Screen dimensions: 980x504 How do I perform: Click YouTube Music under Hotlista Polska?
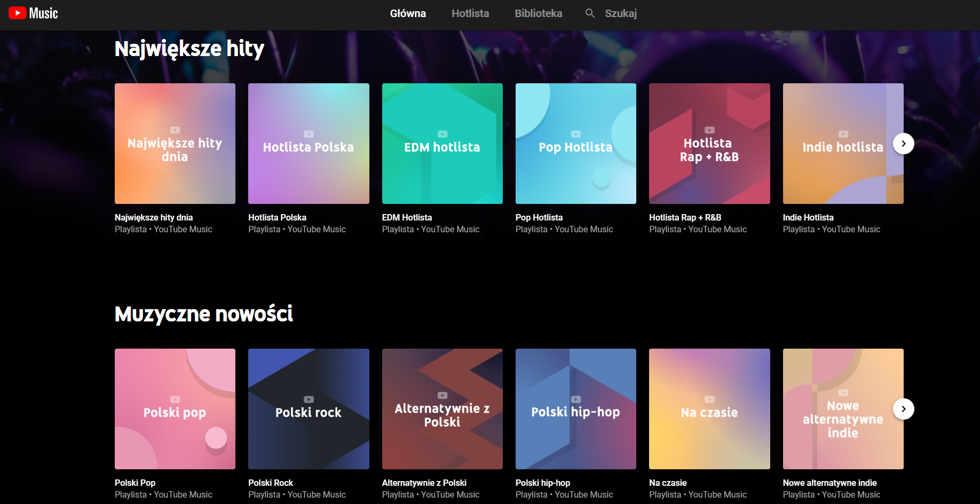pos(317,229)
